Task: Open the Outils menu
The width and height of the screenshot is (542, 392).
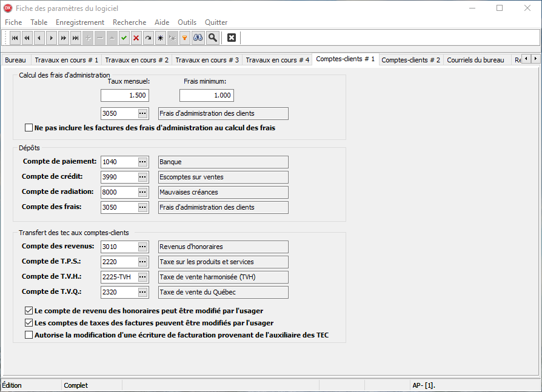Action: click(x=187, y=22)
